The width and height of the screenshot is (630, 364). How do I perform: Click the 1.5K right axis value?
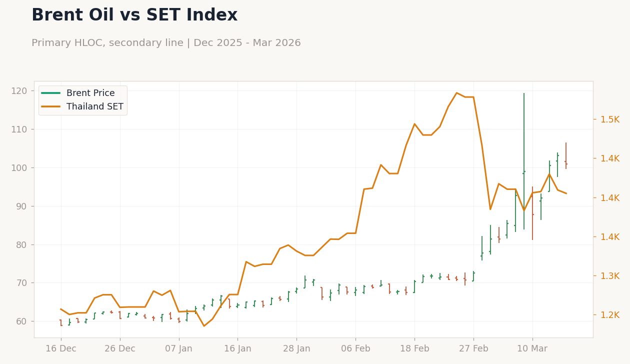610,119
